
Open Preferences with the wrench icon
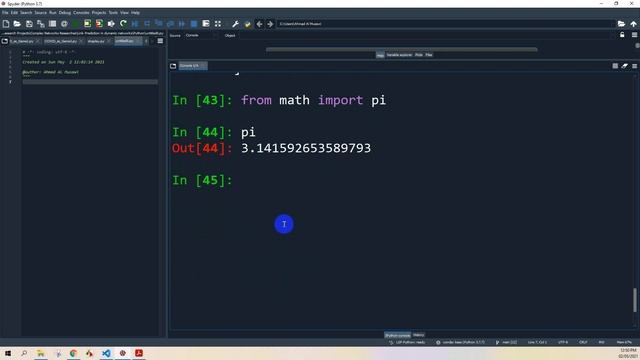pos(236,24)
